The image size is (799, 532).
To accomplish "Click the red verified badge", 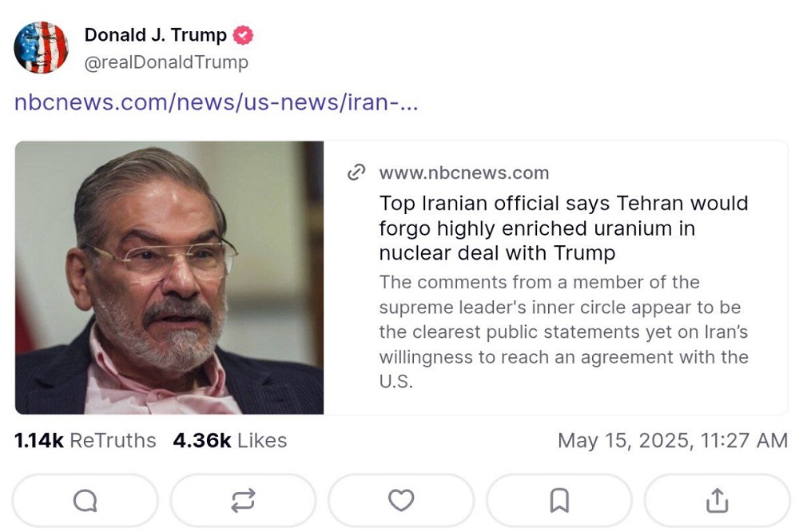I will (x=243, y=35).
